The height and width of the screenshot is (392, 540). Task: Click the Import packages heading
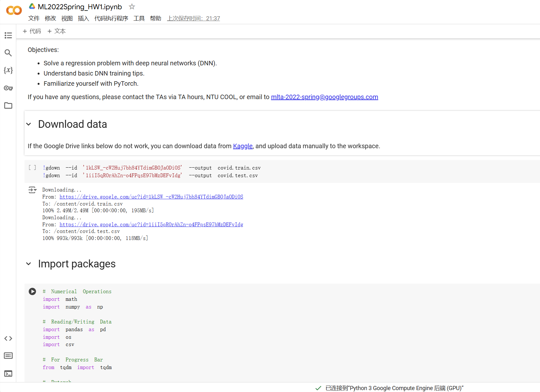pyautogui.click(x=77, y=264)
